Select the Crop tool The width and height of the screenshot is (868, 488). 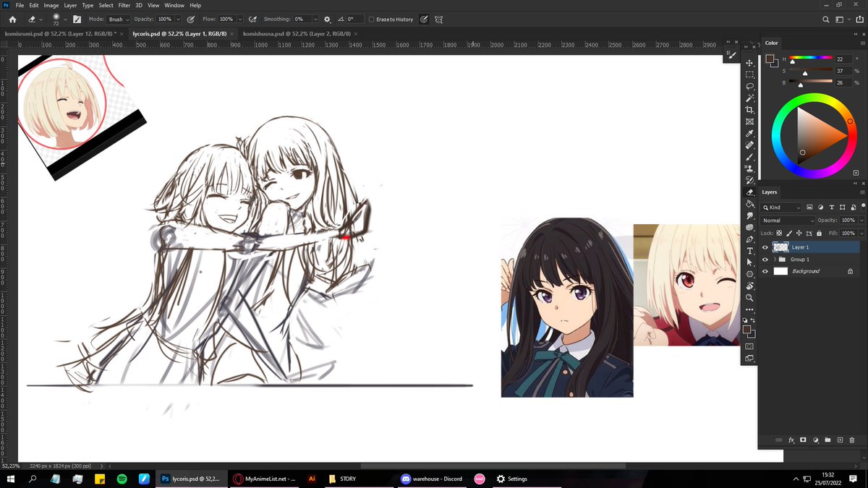(x=749, y=110)
